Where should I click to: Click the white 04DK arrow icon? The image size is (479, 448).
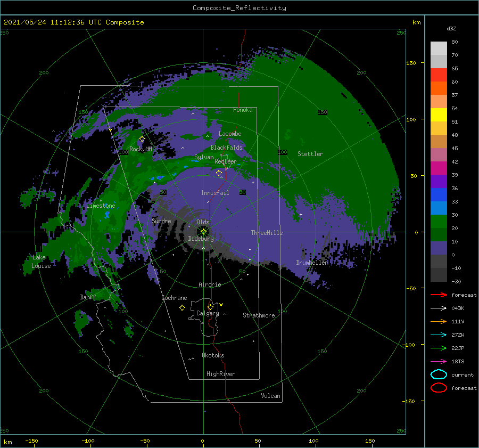439,308
